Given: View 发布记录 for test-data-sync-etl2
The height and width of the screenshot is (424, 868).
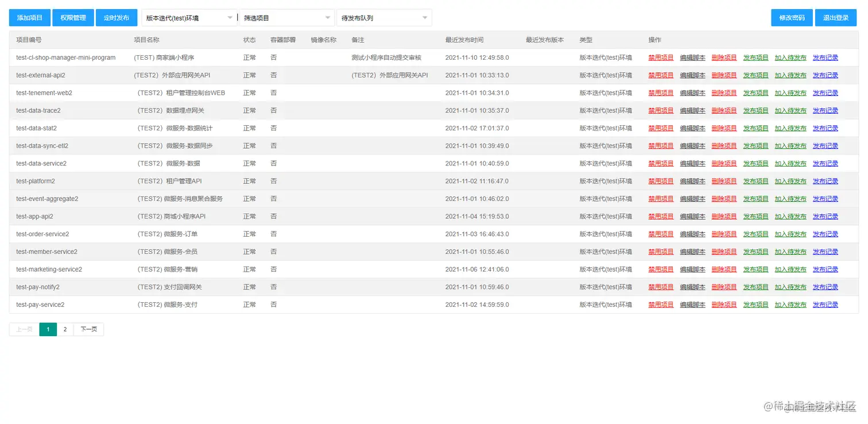Looking at the screenshot, I should coord(826,146).
